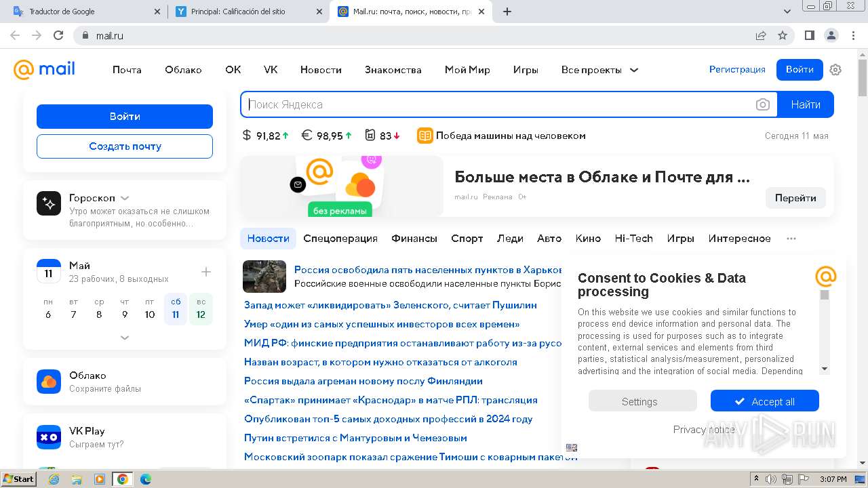Select the Спецоперация news tab
This screenshot has height=488, width=868.
340,239
